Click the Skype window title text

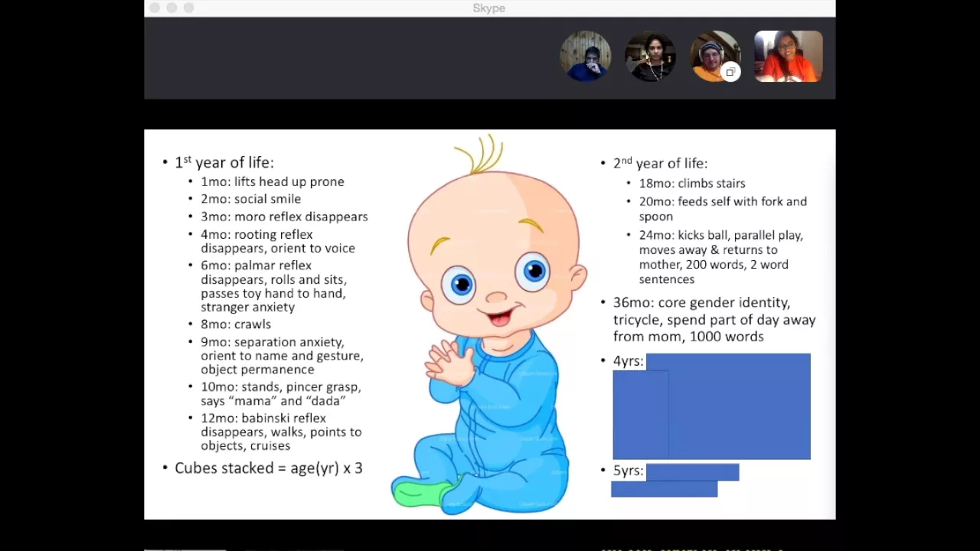(x=489, y=8)
